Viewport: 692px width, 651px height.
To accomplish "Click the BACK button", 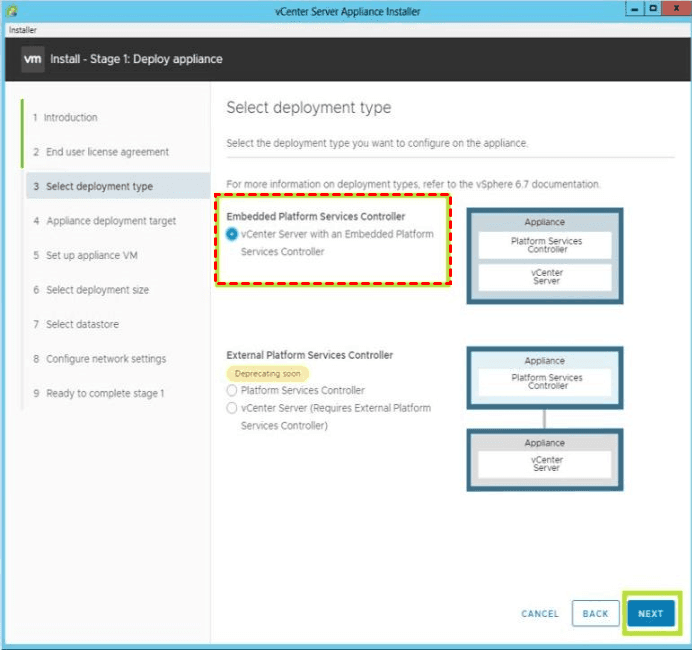I will point(595,613).
